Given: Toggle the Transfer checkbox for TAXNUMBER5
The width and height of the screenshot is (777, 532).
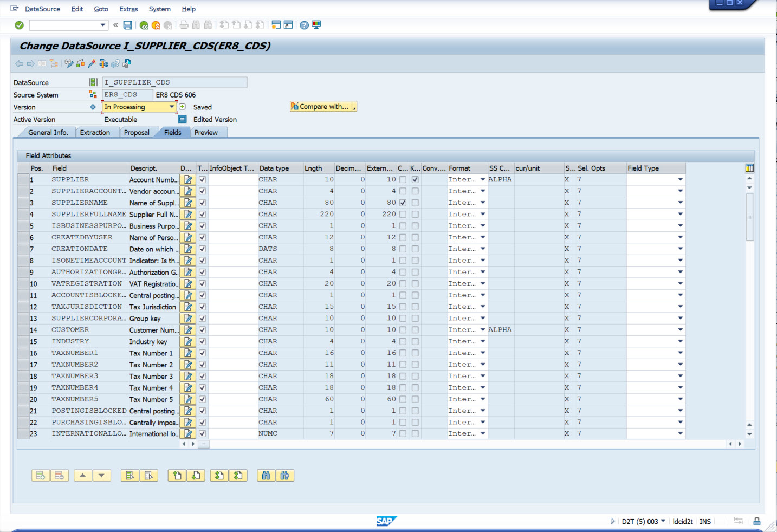Looking at the screenshot, I should click(x=202, y=399).
